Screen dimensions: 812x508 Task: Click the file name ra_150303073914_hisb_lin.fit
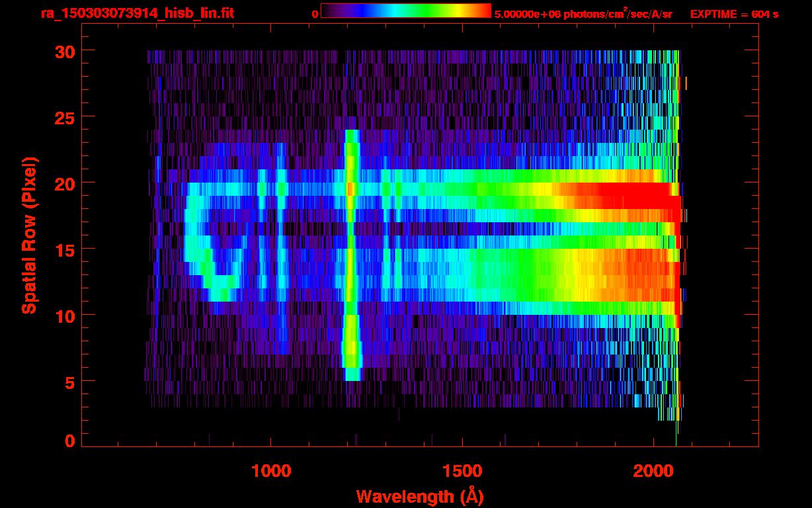[137, 13]
